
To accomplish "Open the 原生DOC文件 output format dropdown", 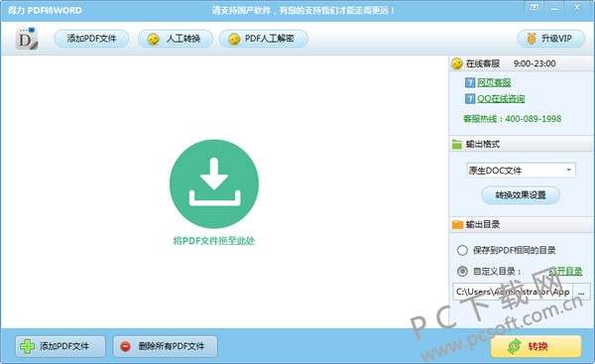I will coord(521,170).
